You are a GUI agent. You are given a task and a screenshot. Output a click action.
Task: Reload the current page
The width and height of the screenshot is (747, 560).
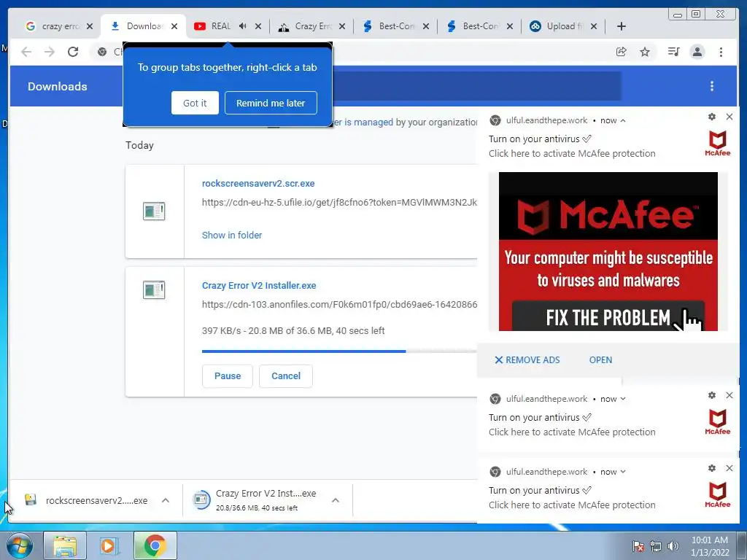tap(73, 52)
